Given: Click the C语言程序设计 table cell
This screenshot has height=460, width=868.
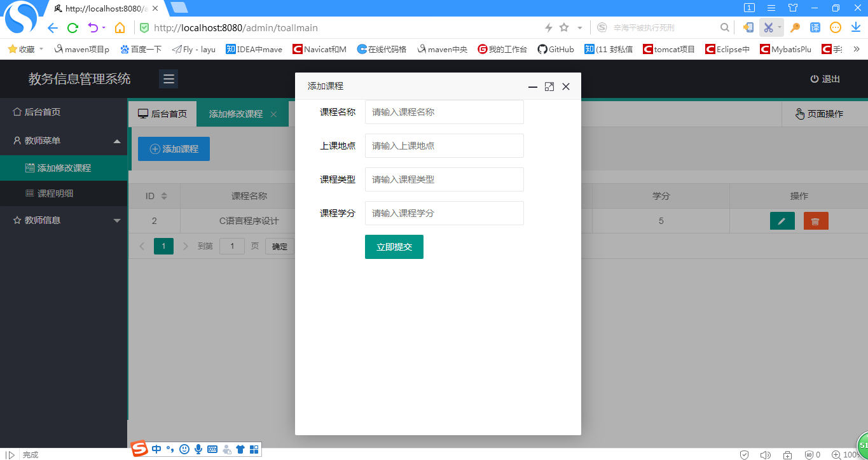Looking at the screenshot, I should click(x=249, y=221).
